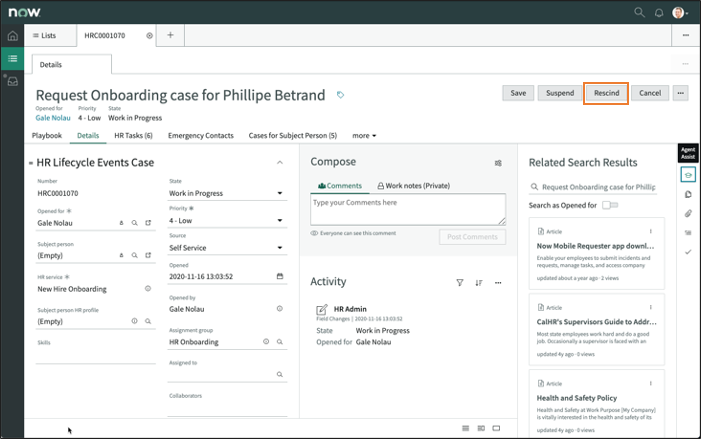Close the HRC0001070 tab
The height and width of the screenshot is (439, 701).
click(149, 35)
